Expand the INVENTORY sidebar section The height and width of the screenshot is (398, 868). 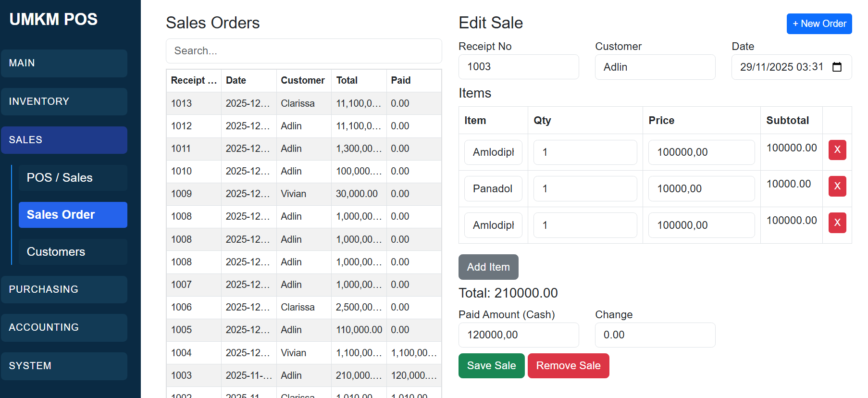(64, 101)
